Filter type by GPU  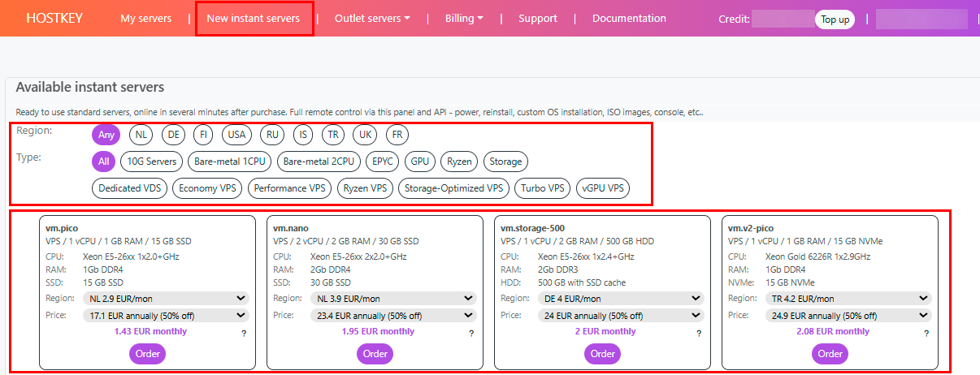tap(420, 162)
